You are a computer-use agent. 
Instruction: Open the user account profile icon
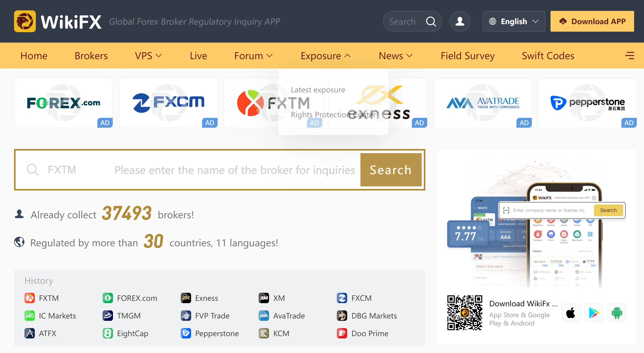(460, 21)
